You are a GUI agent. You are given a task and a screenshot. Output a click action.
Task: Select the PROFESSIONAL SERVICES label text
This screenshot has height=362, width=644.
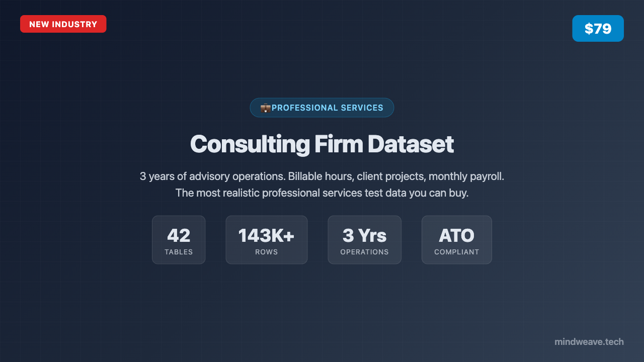pyautogui.click(x=328, y=108)
